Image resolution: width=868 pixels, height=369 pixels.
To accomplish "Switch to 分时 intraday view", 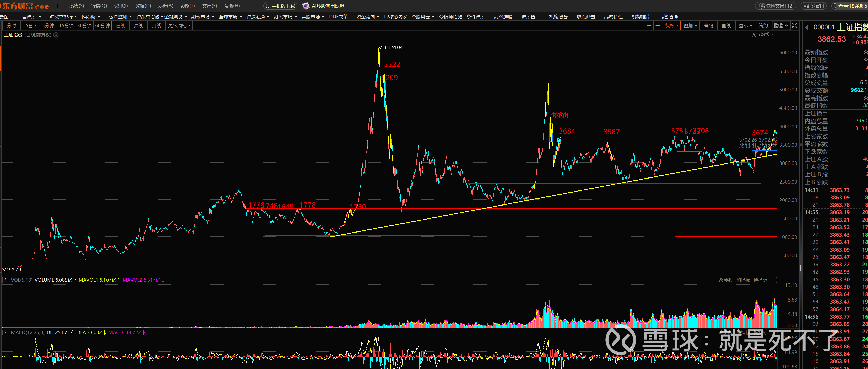I will coord(11,25).
